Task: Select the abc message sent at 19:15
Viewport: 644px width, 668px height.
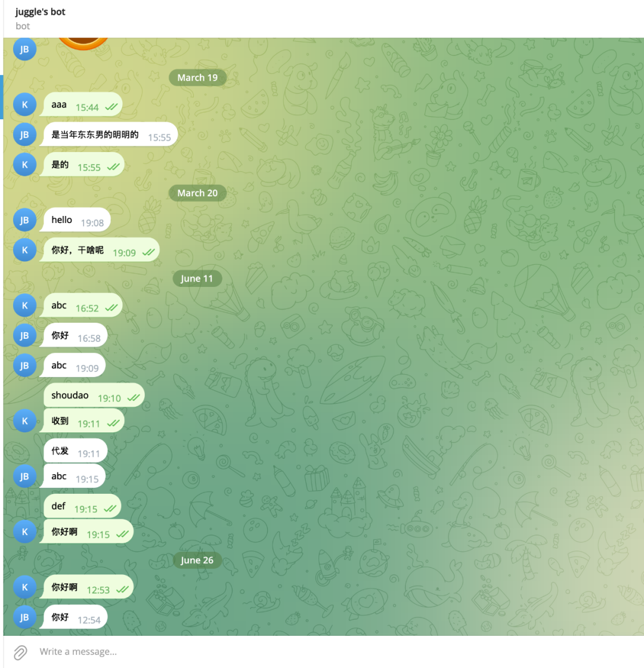Action: click(x=72, y=477)
